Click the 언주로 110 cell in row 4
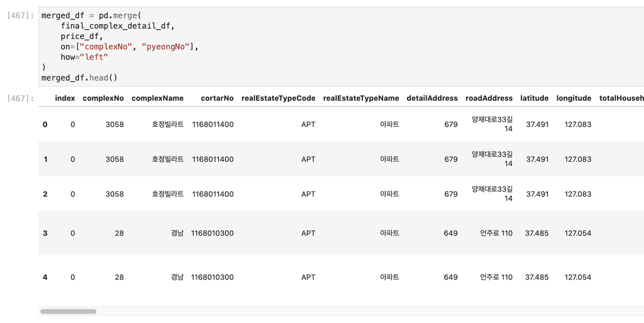644x323 pixels. pyautogui.click(x=496, y=277)
